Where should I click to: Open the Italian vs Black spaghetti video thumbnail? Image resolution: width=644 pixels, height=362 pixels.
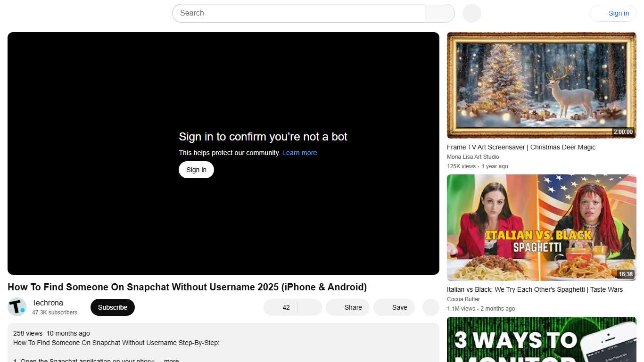tap(541, 227)
